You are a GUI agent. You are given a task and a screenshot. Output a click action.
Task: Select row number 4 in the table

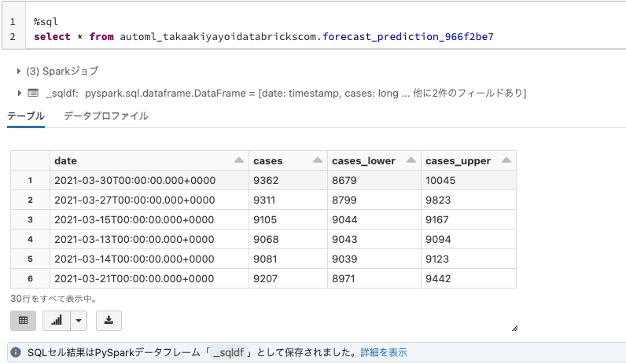30,239
